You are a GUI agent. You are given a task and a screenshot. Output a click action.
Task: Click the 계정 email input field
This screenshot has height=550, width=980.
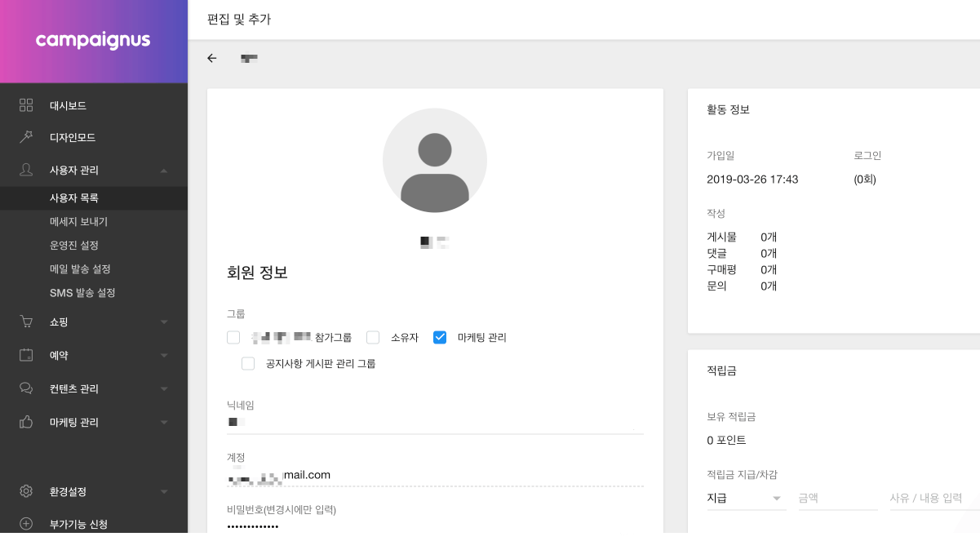[435, 475]
